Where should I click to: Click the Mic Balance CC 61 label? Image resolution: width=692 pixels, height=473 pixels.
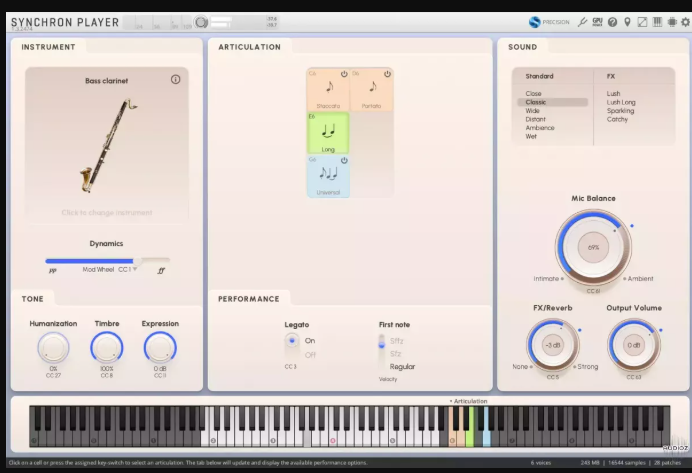coord(593,291)
